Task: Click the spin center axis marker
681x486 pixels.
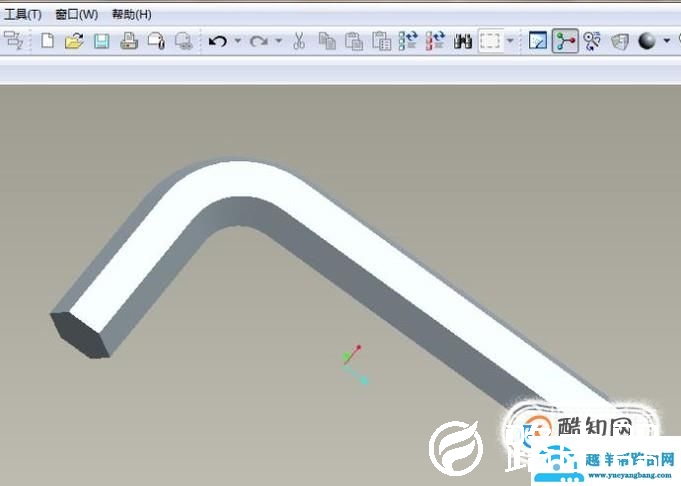Action: [x=355, y=365]
